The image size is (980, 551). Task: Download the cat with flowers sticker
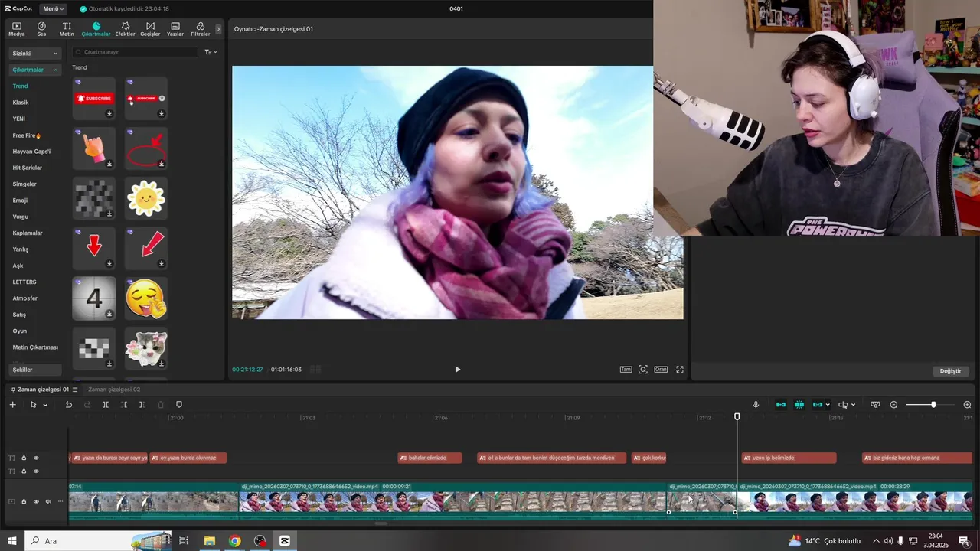click(x=162, y=364)
